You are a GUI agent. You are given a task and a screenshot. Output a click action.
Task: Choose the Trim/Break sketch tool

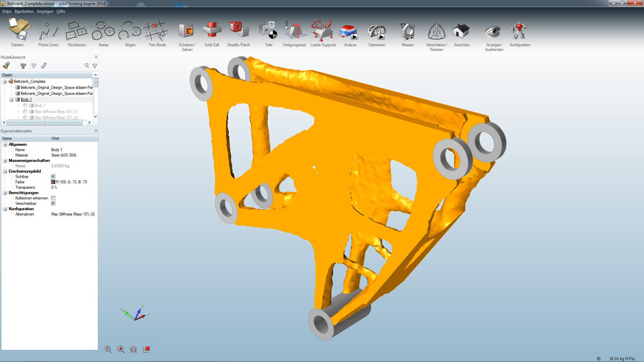(x=157, y=32)
